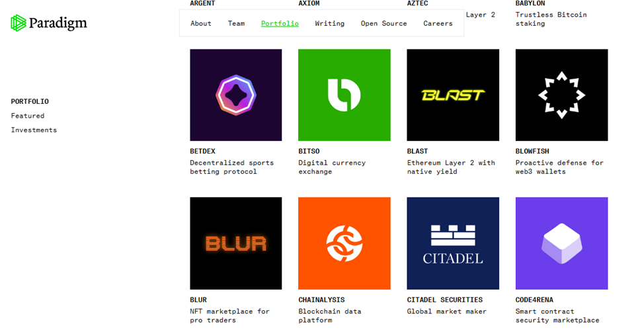The width and height of the screenshot is (644, 330).
Task: Open the Citadel logo tile
Action: pyautogui.click(x=452, y=243)
